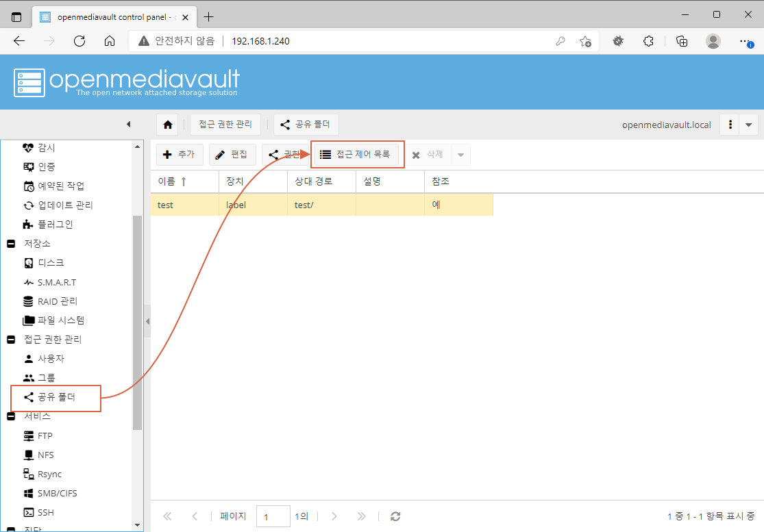Collapse the 접근 권한 관리 section
This screenshot has width=764, height=532.
tap(11, 340)
